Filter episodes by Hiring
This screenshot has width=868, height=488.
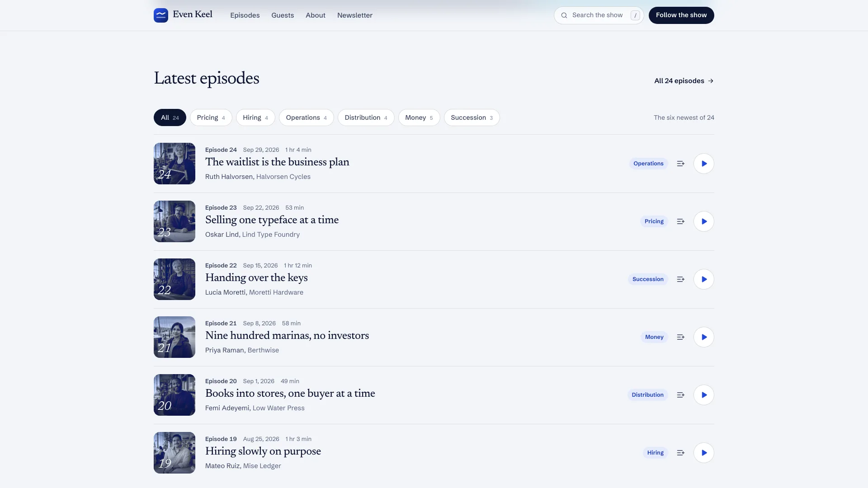click(255, 117)
